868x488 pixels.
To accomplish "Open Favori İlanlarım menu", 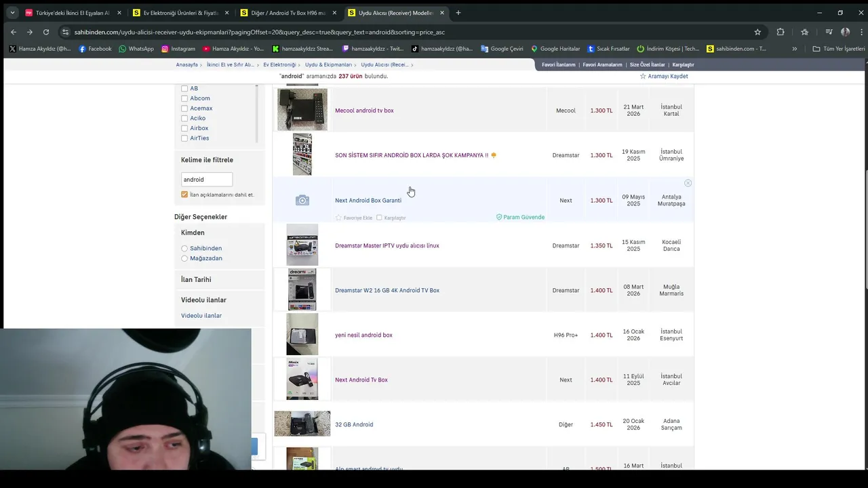I will point(559,64).
